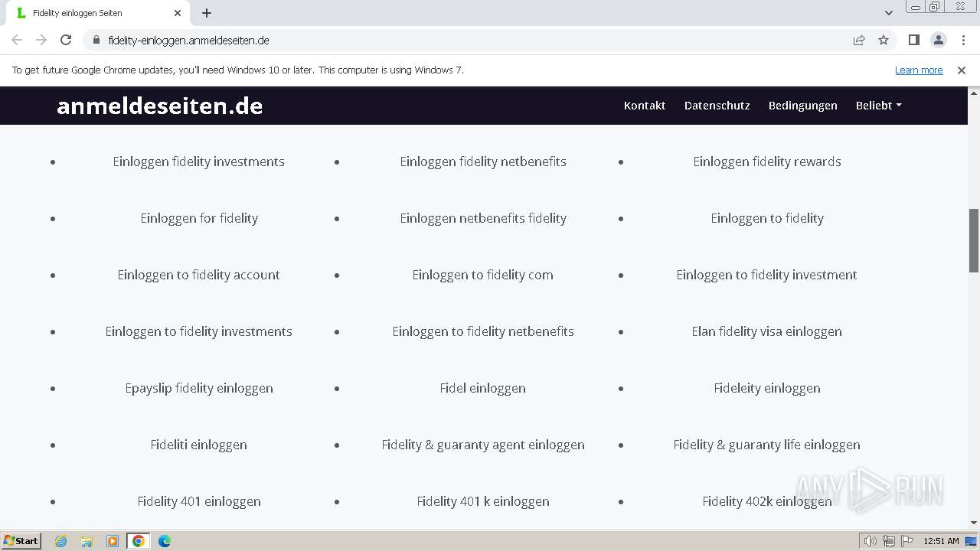
Task: Open Elan fidelity visa einloggen link
Action: (x=767, y=331)
